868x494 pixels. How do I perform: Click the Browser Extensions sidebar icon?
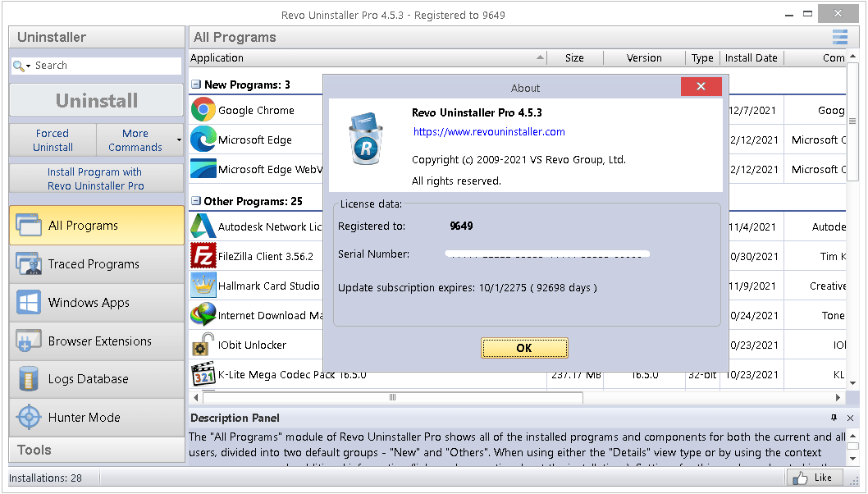(29, 341)
